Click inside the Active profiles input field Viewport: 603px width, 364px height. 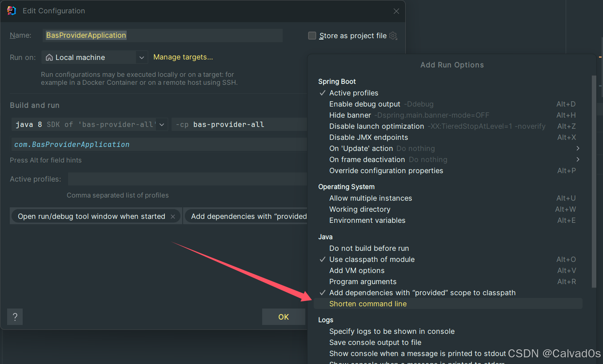[187, 179]
